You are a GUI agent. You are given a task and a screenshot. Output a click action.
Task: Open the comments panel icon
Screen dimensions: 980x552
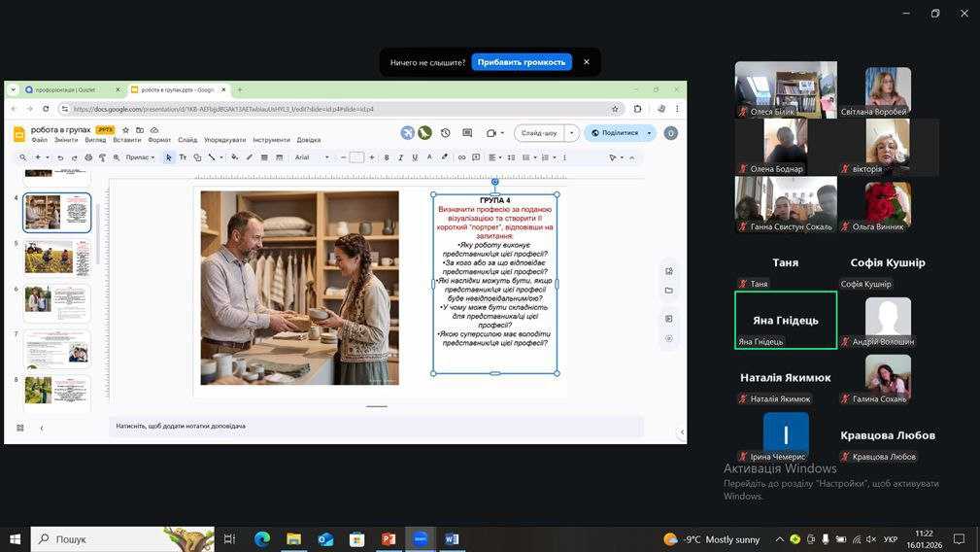pyautogui.click(x=467, y=133)
